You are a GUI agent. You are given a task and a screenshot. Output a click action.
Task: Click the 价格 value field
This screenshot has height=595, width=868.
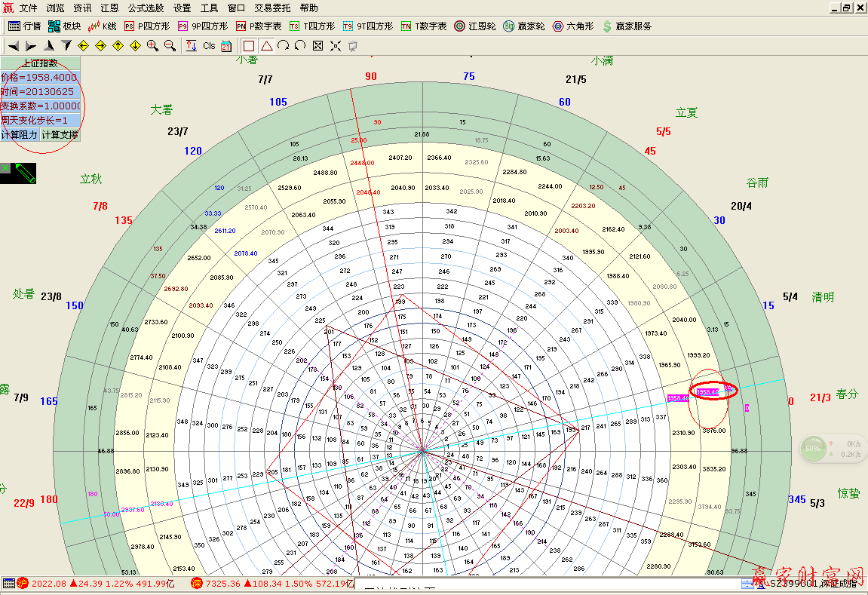(40, 78)
